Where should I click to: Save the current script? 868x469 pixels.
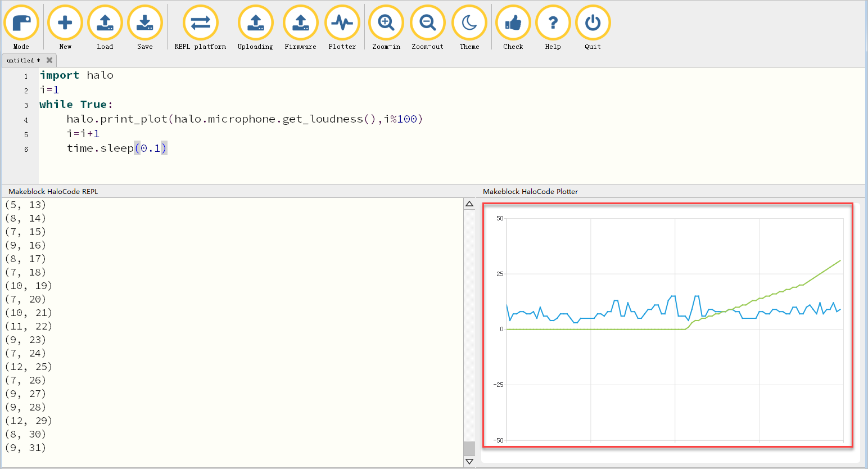pos(145,23)
